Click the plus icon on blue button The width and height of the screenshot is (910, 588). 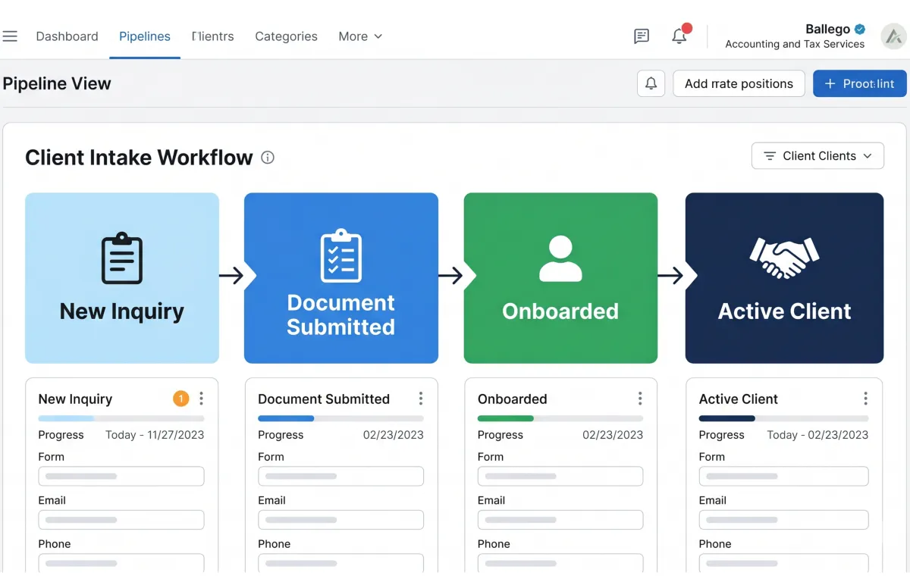pyautogui.click(x=830, y=83)
